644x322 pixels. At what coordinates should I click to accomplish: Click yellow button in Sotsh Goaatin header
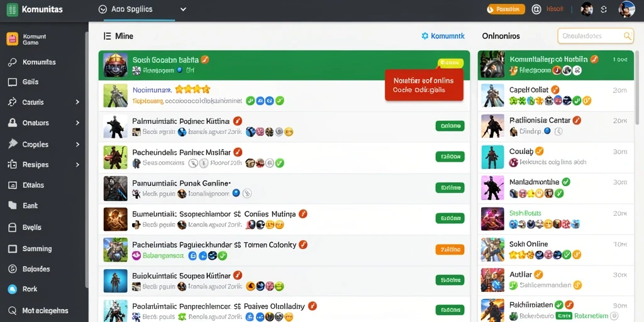[450, 63]
